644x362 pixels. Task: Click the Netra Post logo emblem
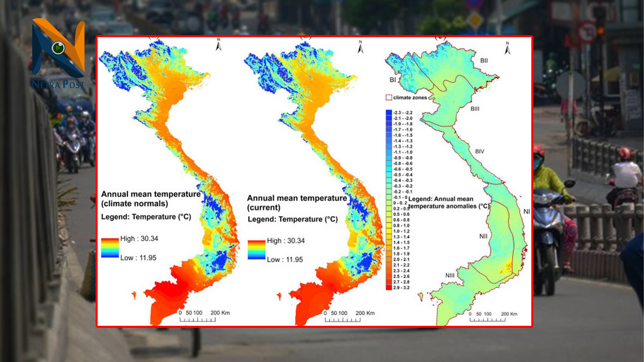tap(58, 47)
